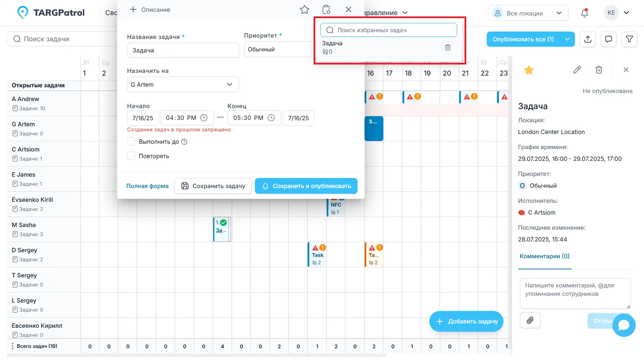Switch to the Комментарии (0) tab
The width and height of the screenshot is (644, 362).
point(544,256)
